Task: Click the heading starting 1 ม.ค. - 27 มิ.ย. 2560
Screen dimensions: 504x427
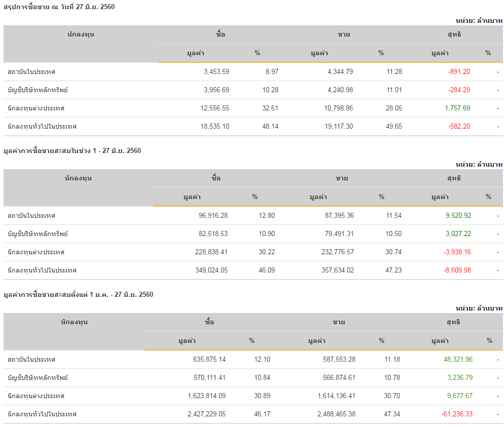Action: pyautogui.click(x=78, y=295)
